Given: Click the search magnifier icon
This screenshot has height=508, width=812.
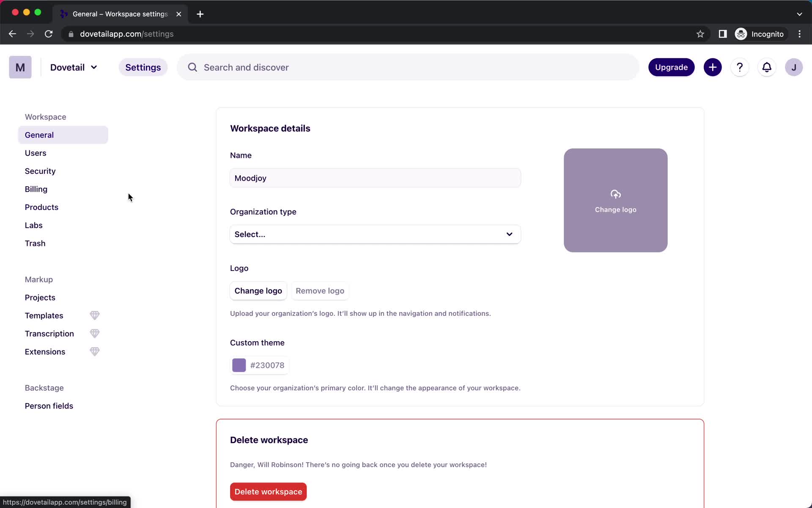Looking at the screenshot, I should click(192, 67).
